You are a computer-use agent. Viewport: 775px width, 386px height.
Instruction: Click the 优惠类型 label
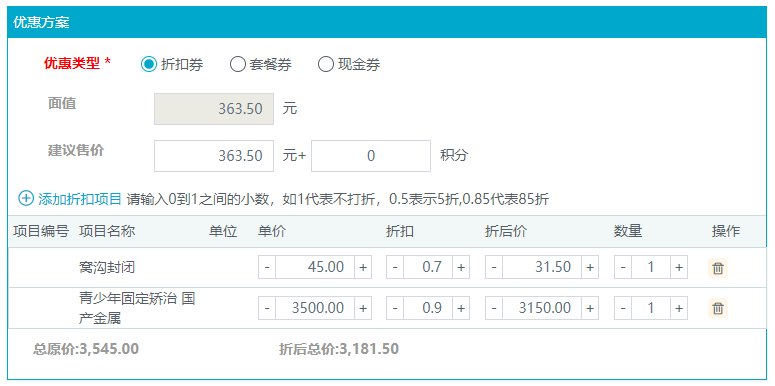click(x=77, y=63)
